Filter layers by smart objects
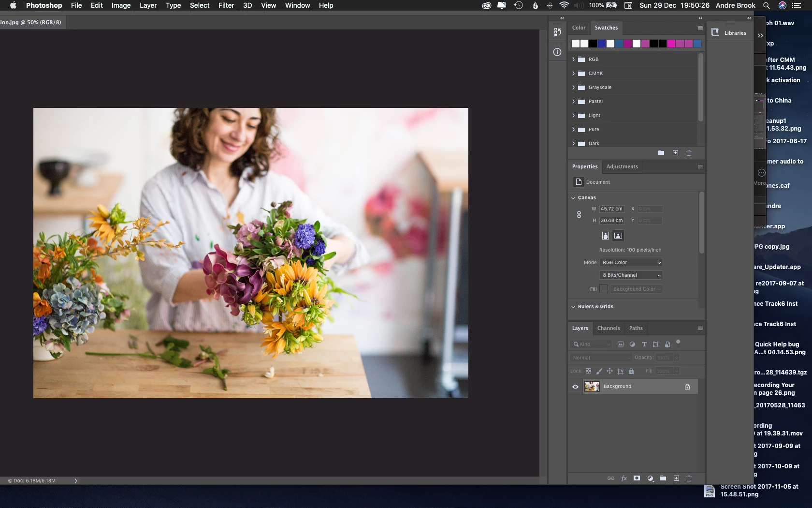This screenshot has width=812, height=508. pos(667,344)
